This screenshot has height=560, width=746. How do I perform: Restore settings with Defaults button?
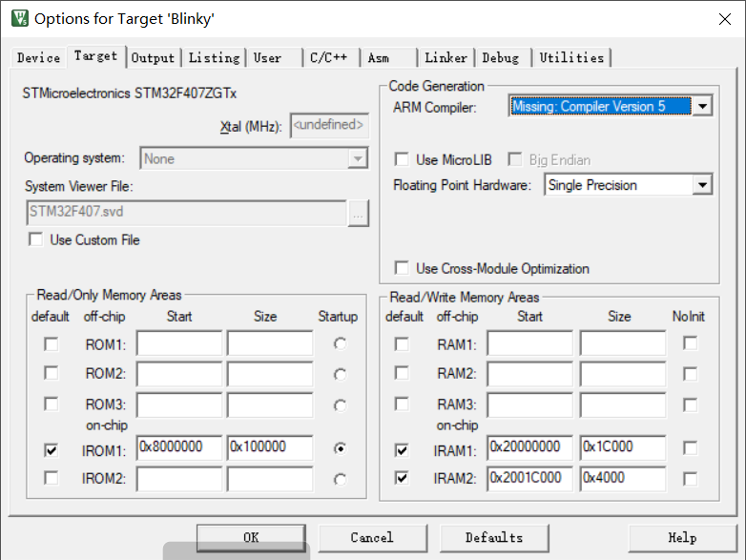(494, 538)
